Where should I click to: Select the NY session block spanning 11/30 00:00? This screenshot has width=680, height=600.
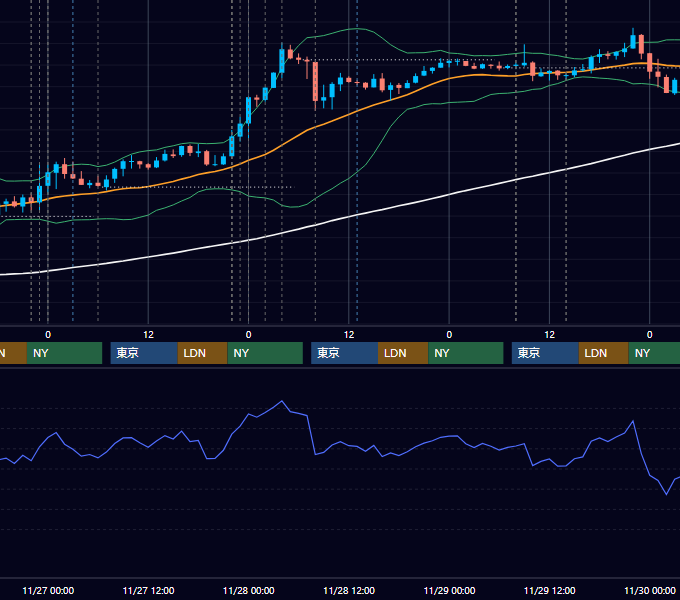(x=654, y=353)
